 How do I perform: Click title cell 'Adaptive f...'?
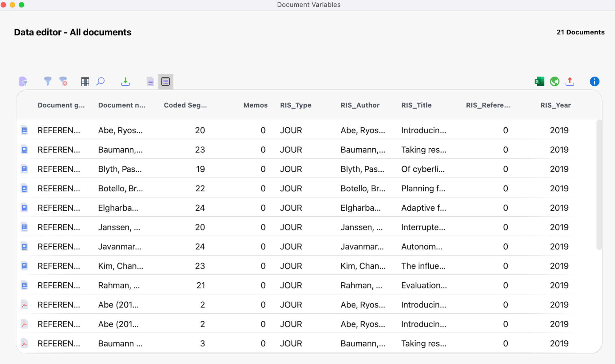pyautogui.click(x=424, y=208)
